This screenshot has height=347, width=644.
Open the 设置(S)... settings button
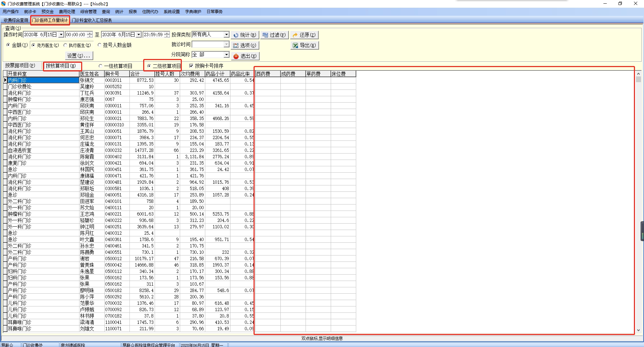pos(79,56)
